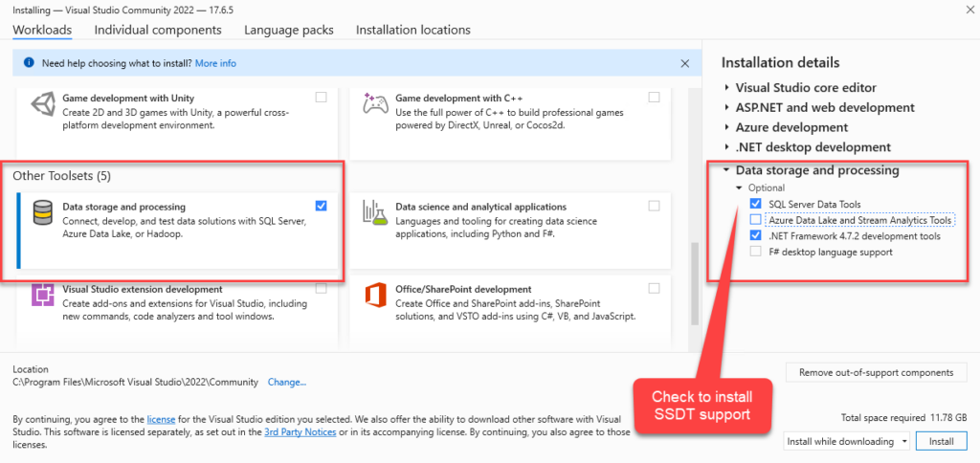Check F# desktop language support
Screen dimensions: 980x463
pos(756,252)
